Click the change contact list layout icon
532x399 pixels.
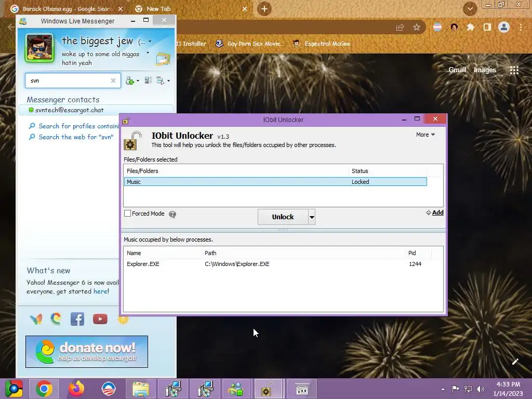point(148,81)
